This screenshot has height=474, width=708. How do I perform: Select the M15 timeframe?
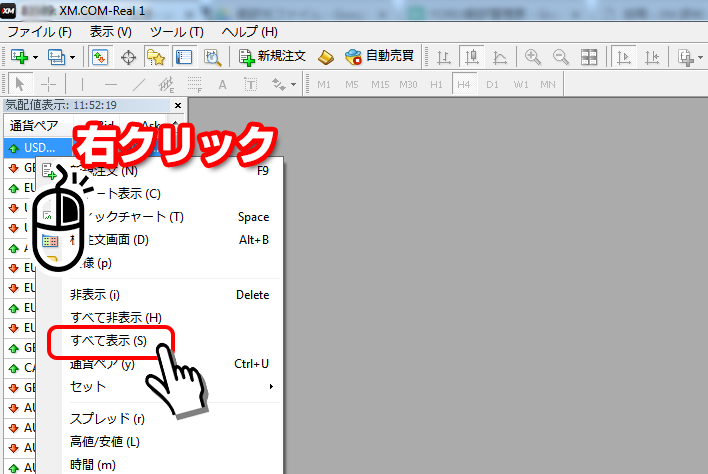(x=380, y=84)
